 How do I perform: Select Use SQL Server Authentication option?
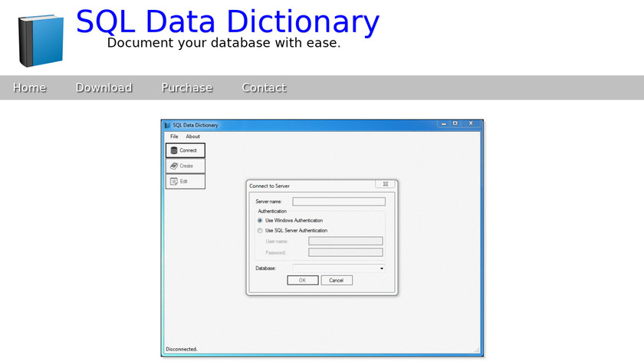point(292,231)
